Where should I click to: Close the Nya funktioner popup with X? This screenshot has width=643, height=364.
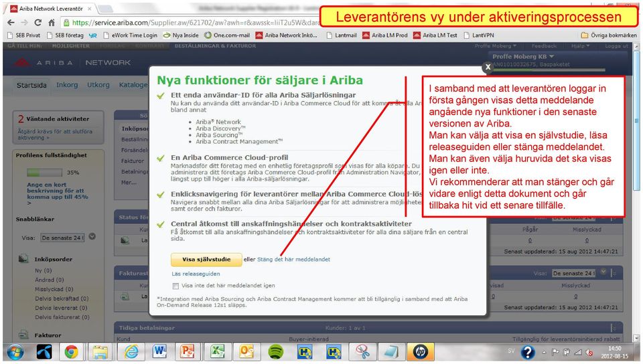coord(488,67)
